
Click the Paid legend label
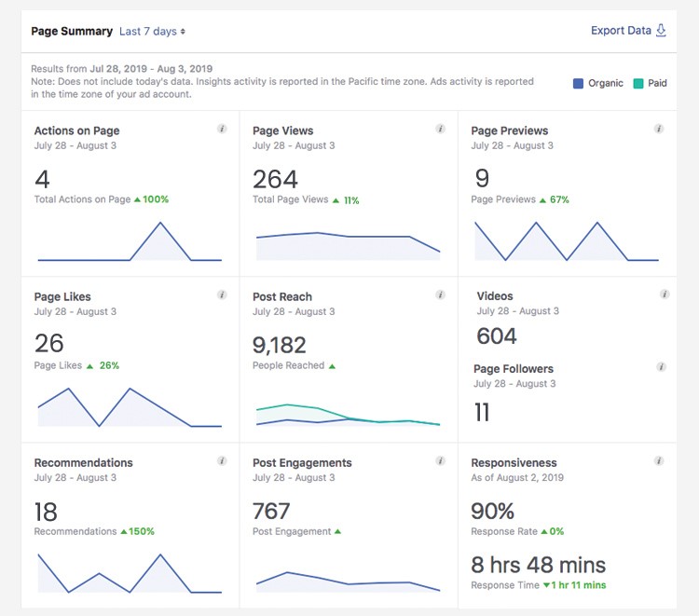(657, 83)
